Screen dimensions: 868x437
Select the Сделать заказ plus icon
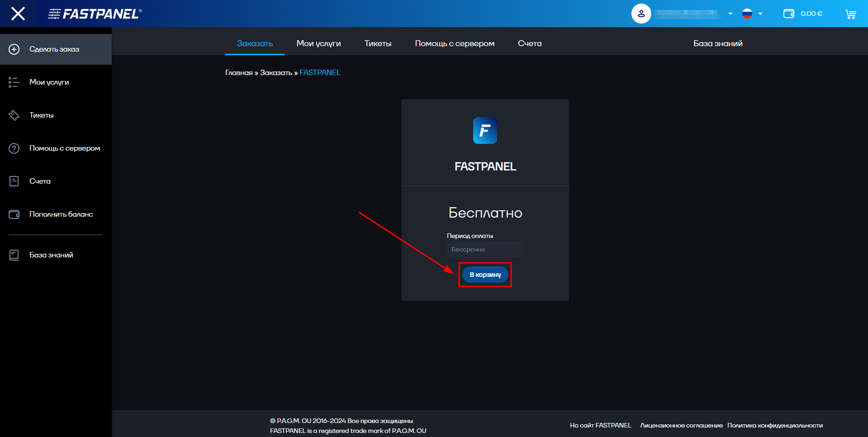(14, 49)
